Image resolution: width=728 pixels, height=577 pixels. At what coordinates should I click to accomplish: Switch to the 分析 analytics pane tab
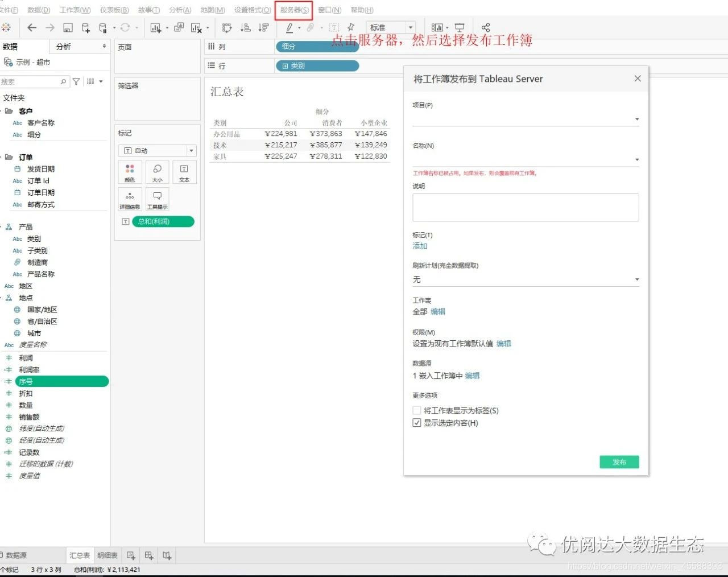coord(64,47)
